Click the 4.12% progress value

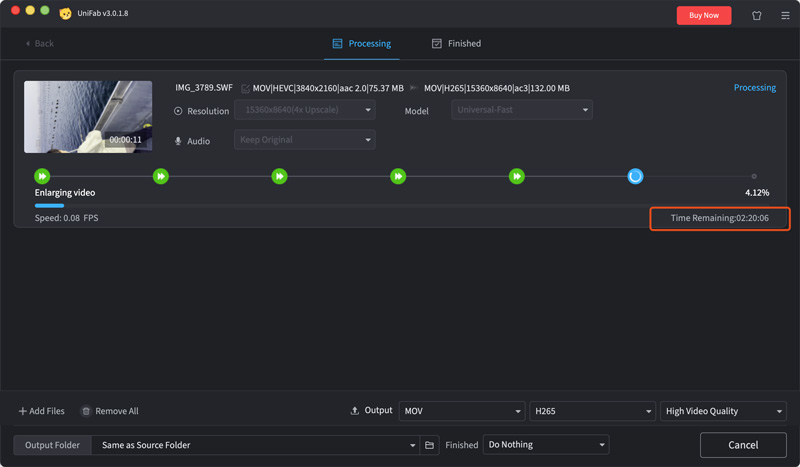pos(757,192)
